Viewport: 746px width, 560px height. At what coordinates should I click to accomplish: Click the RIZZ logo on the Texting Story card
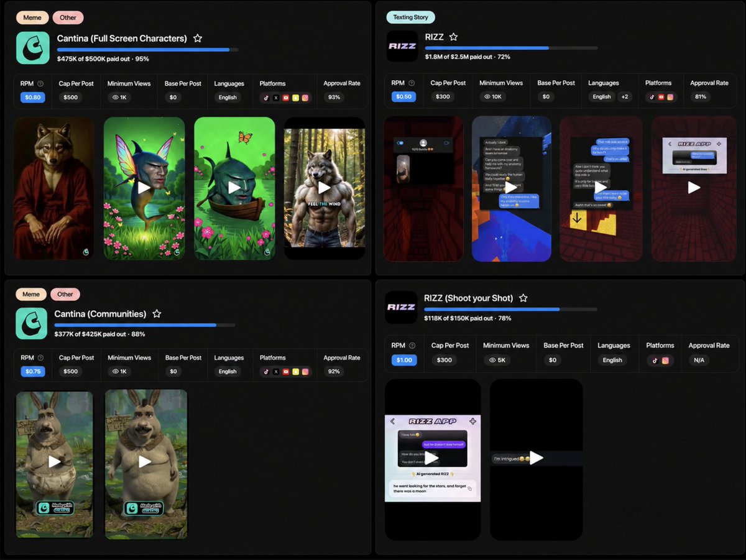tap(402, 46)
